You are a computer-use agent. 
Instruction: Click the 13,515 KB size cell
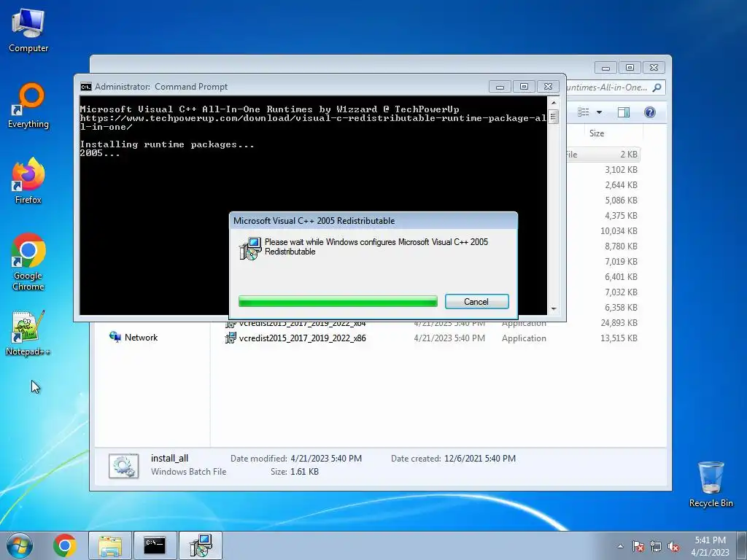pyautogui.click(x=619, y=338)
